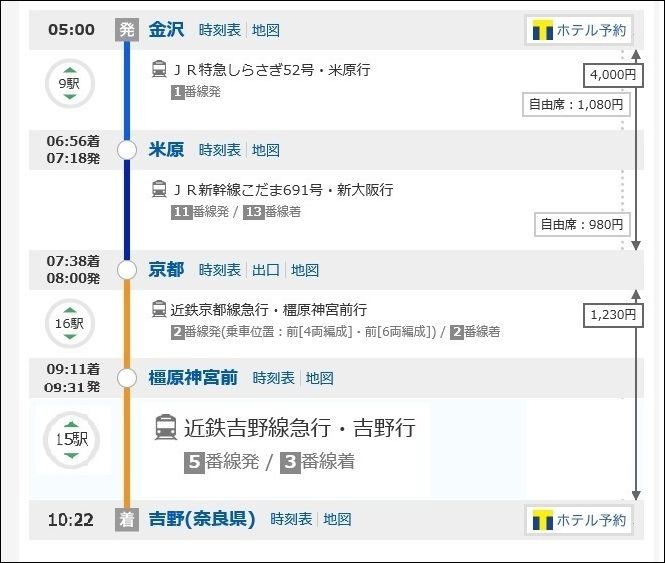Viewport: 665px width, 563px height.
Task: Click the 京都 station name
Action: point(166,270)
